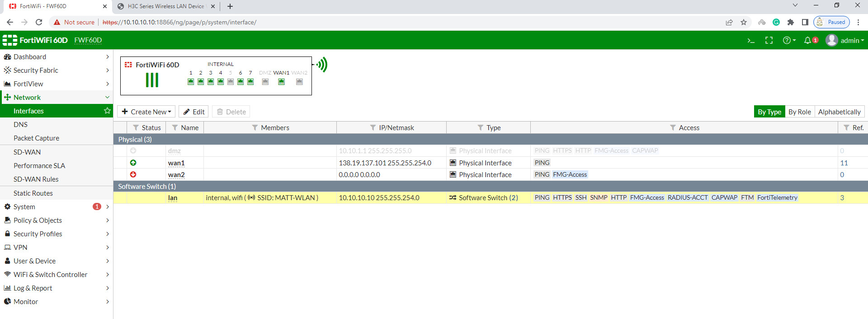Collapse Software Switch (1) group header
868x319 pixels.
491,186
